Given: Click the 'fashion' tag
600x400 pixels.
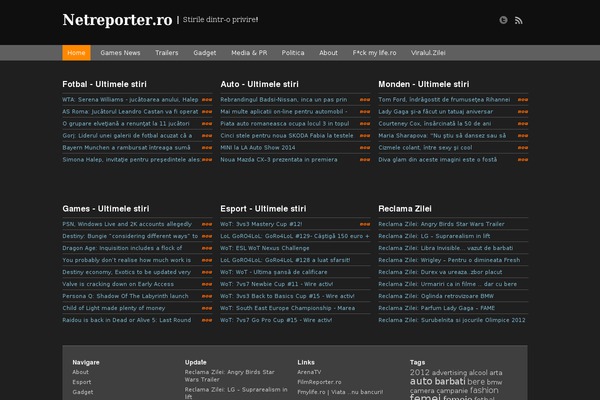Looking at the screenshot, I should (484, 390).
